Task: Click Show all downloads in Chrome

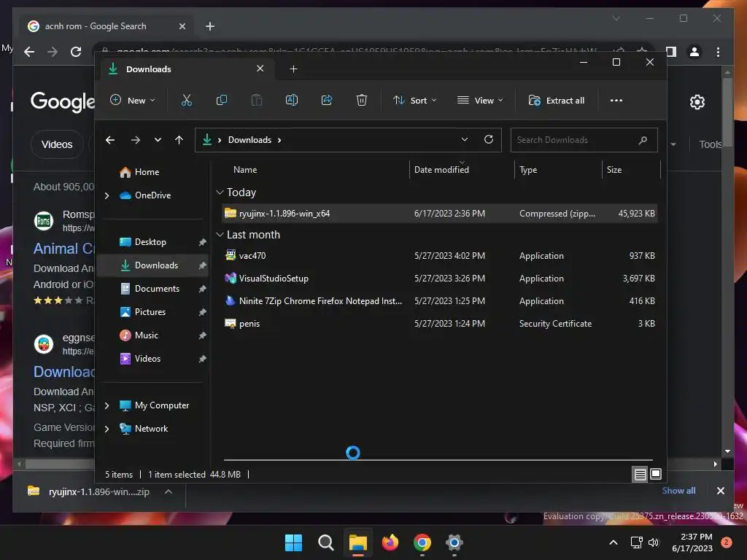Action: click(678, 491)
